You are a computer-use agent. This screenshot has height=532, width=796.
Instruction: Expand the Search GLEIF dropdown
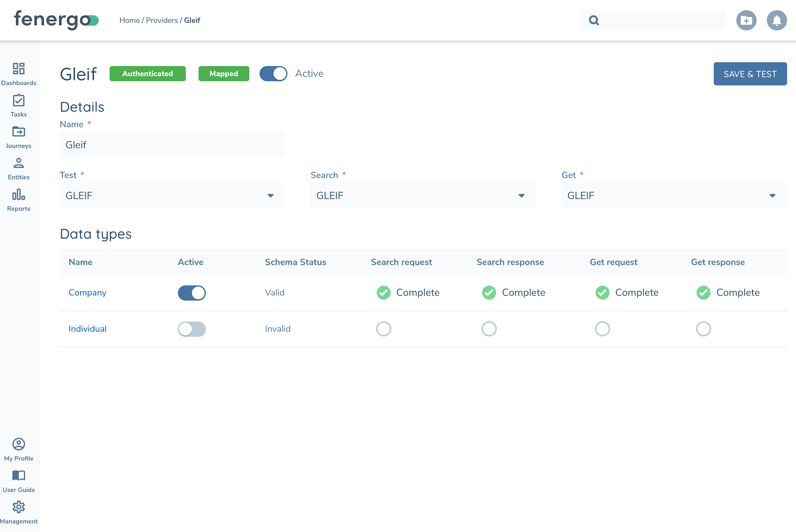[423, 196]
